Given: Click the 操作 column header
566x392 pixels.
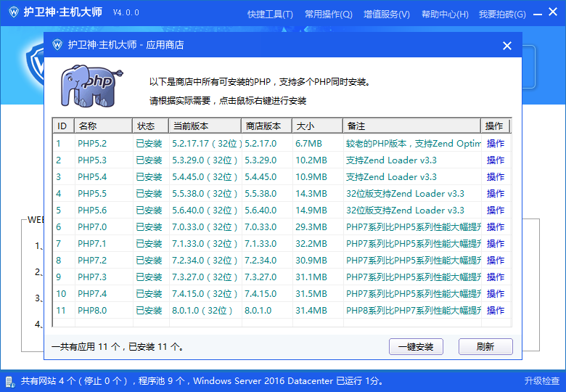Looking at the screenshot, I should (x=495, y=126).
